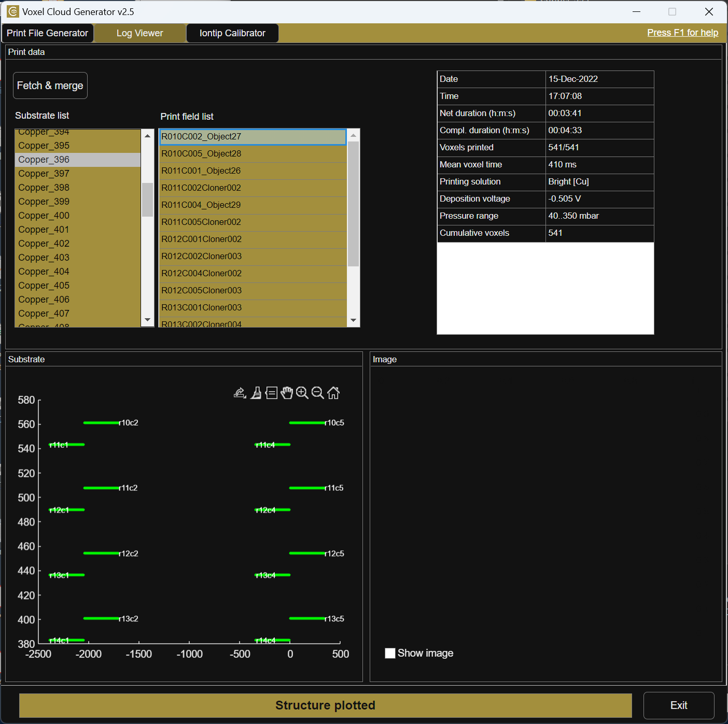Select Copper_398 in substrate list
This screenshot has width=728, height=724.
coord(78,188)
